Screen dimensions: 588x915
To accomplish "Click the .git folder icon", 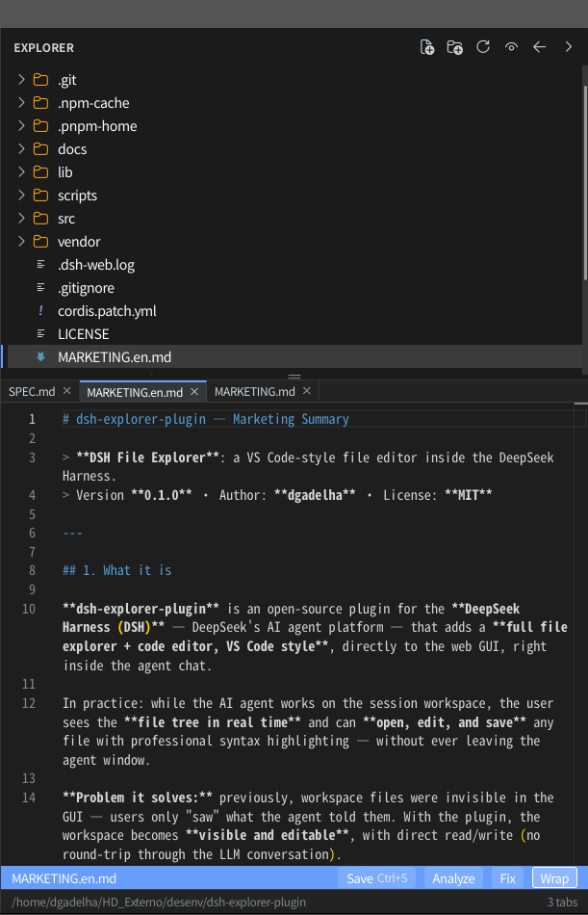I will click(40, 79).
